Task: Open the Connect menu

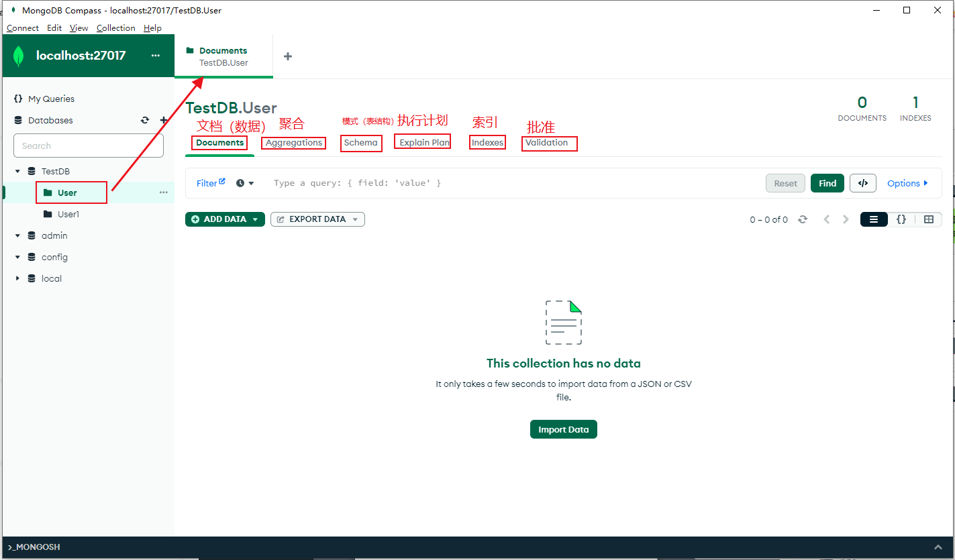Action: coord(23,27)
